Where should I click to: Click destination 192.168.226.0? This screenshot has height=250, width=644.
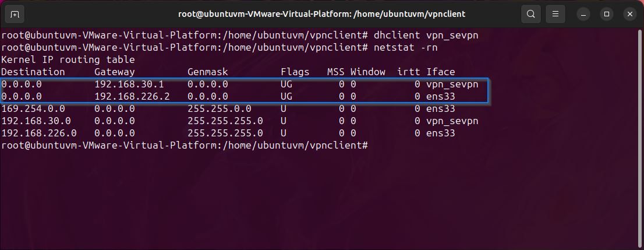39,133
